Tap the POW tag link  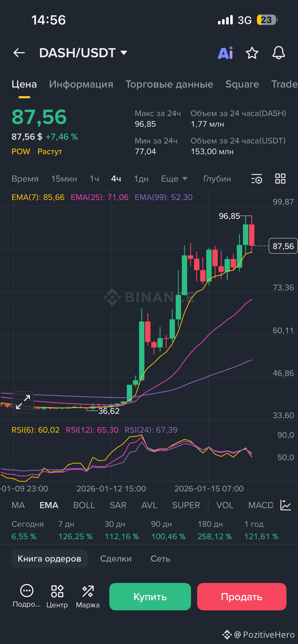click(21, 151)
